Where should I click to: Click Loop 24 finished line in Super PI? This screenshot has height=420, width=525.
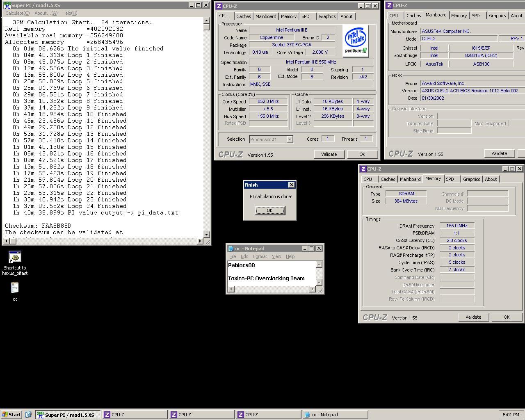(x=70, y=206)
